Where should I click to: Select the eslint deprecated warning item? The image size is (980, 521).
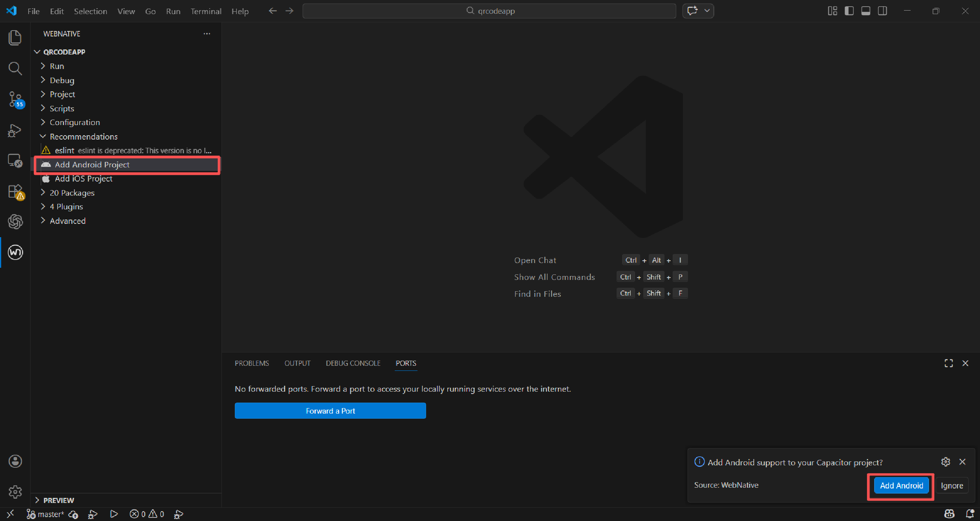click(x=126, y=151)
